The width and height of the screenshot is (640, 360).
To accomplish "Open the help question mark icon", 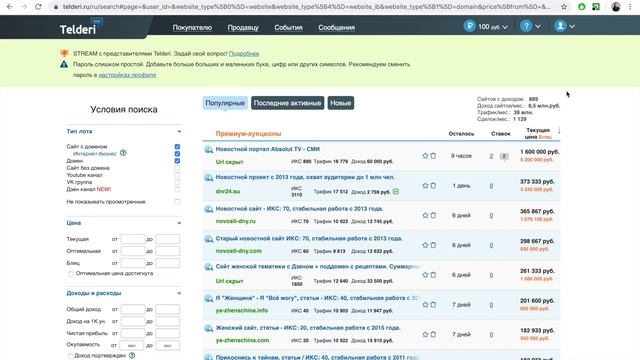I will pyautogui.click(x=526, y=26).
